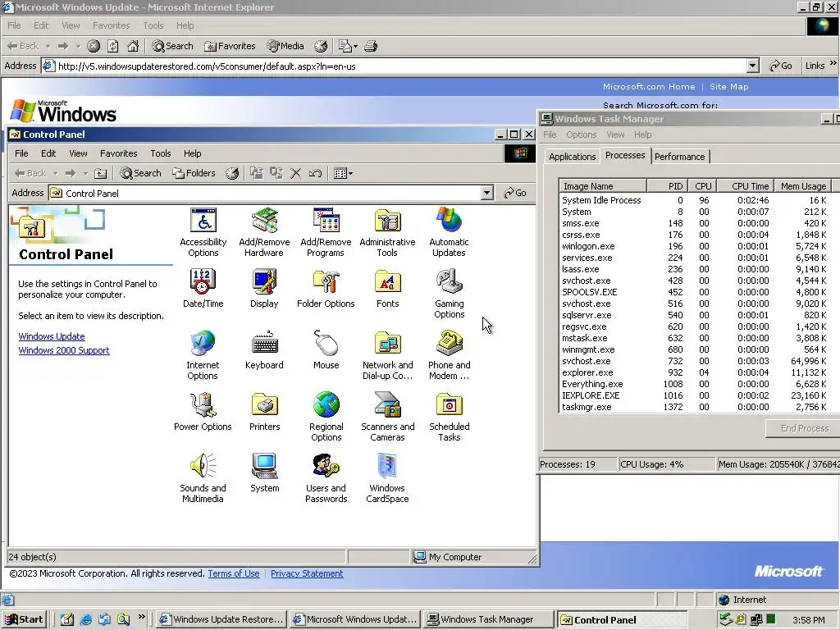Open the Scheduled Tasks icon

click(x=449, y=417)
